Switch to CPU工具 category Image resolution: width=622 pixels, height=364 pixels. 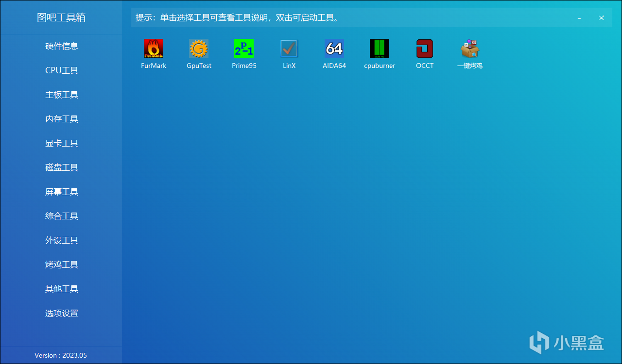62,70
